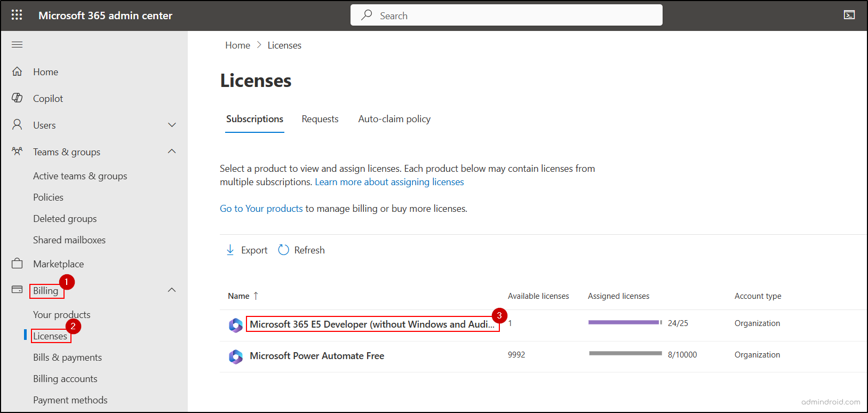Click Microsoft 365 admin center title

105,15
